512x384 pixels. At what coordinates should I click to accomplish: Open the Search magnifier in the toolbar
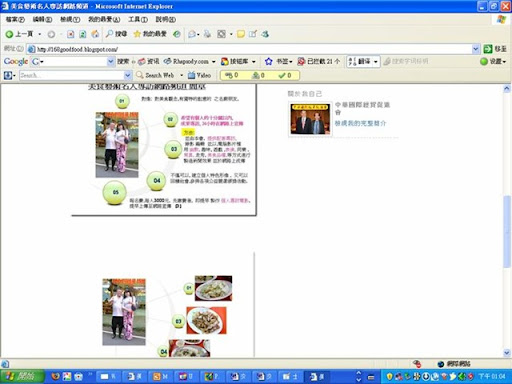click(x=116, y=34)
